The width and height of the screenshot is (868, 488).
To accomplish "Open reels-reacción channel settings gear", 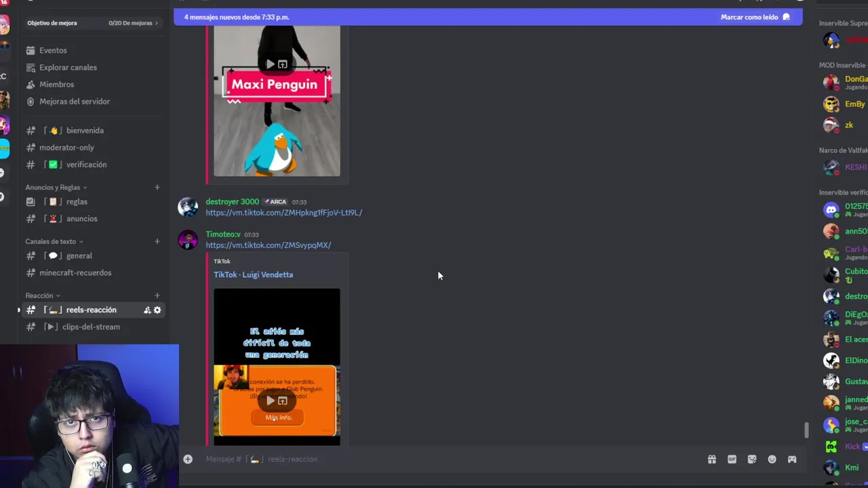I will pos(157,310).
